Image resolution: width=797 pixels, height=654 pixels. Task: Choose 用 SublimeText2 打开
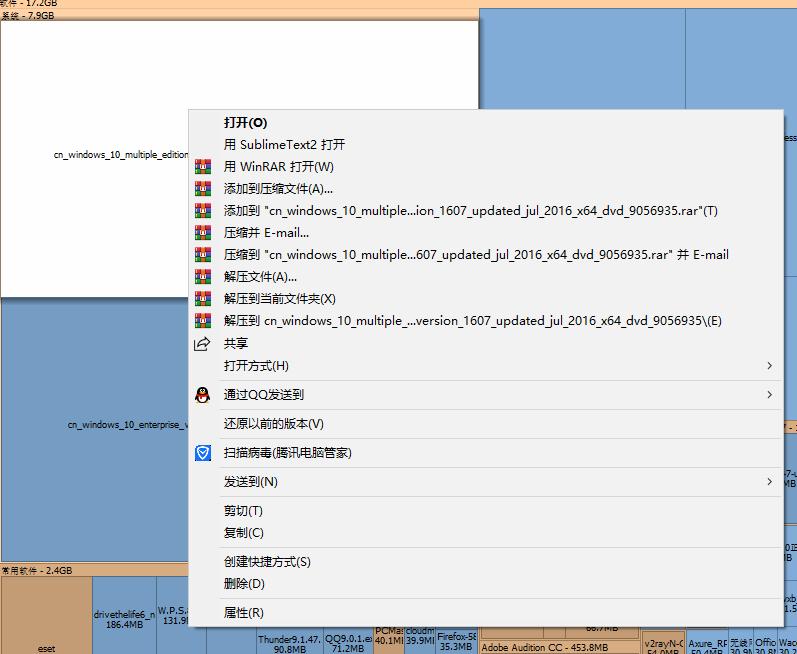coord(485,145)
